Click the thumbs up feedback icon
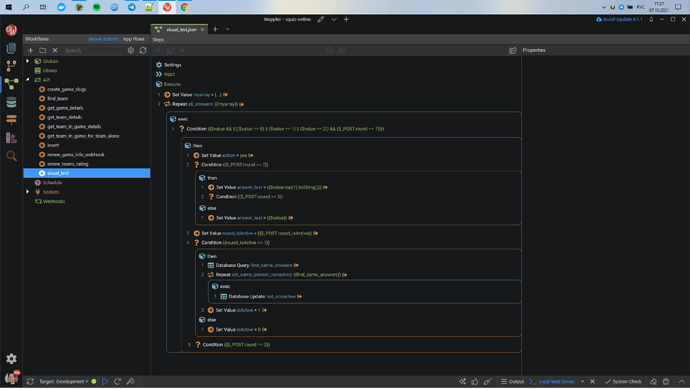Image resolution: width=690 pixels, height=390 pixels. [475, 382]
